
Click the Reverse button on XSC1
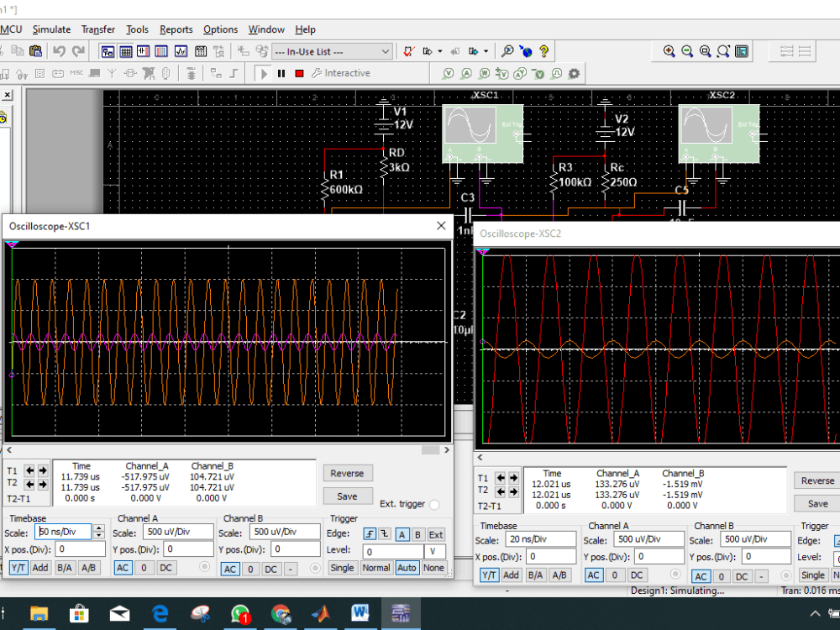pos(347,474)
